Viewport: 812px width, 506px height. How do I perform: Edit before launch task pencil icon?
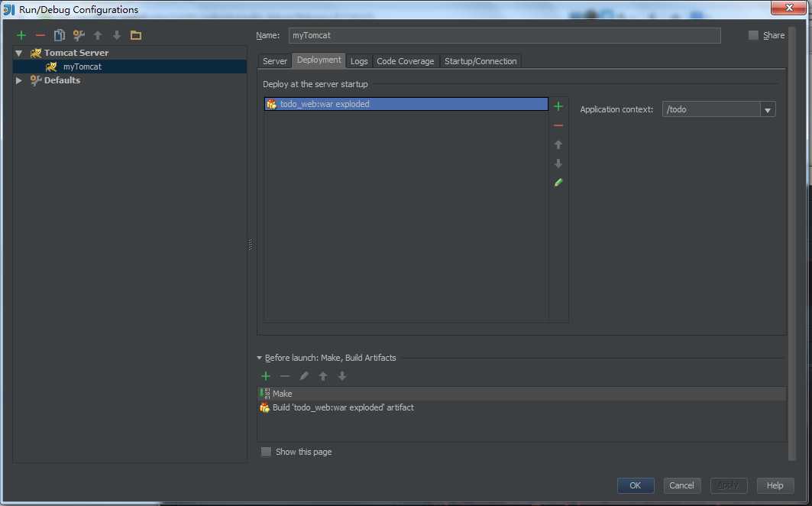point(304,376)
